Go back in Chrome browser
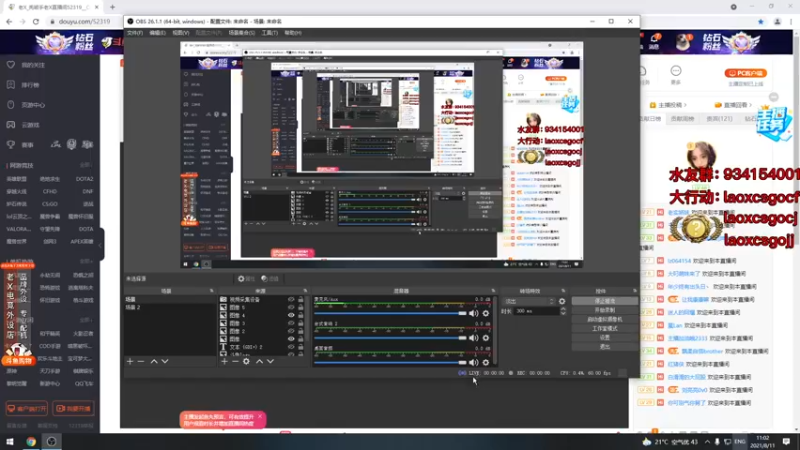This screenshot has height=450, width=800. pos(9,21)
